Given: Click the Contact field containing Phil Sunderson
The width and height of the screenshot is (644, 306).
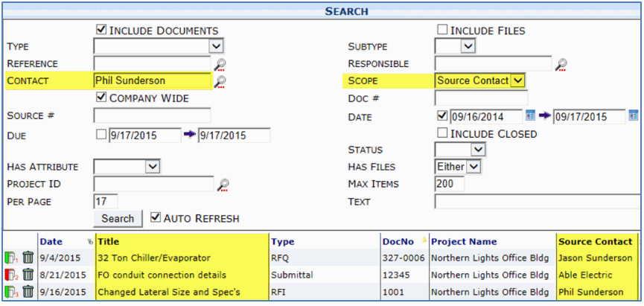Looking at the screenshot, I should (x=152, y=80).
